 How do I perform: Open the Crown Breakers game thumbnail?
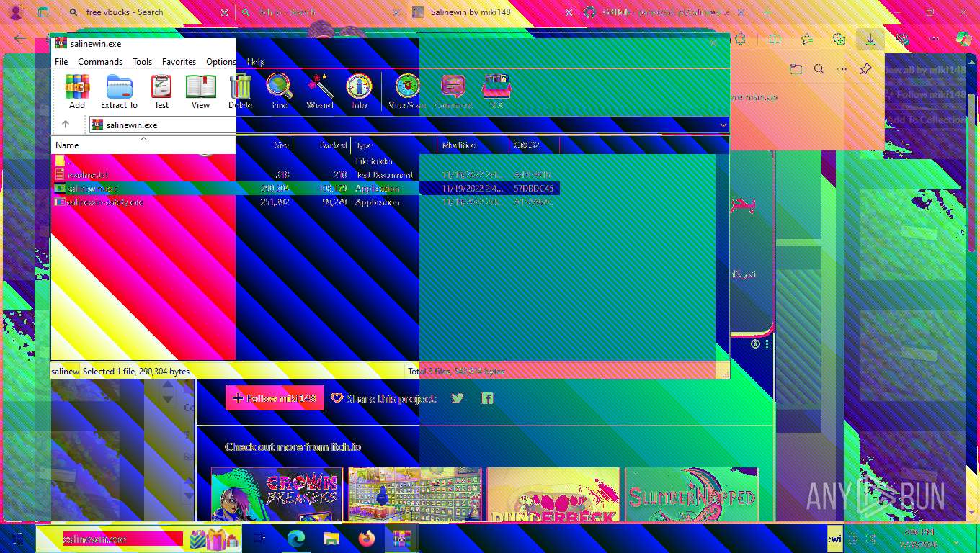[277, 495]
